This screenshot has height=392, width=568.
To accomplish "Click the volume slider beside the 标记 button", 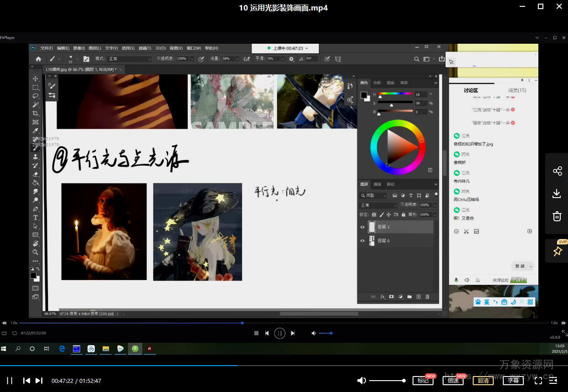I will [387, 381].
